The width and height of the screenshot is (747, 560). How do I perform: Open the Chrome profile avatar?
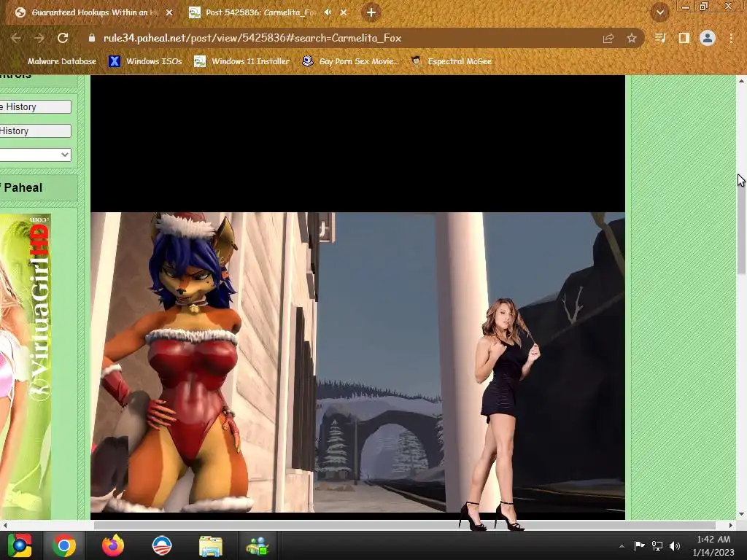708,38
